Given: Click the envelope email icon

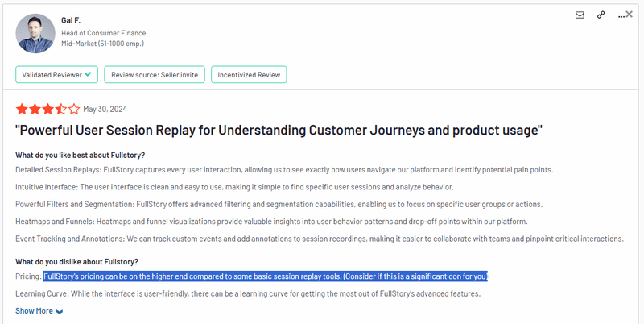Looking at the screenshot, I should tap(580, 15).
